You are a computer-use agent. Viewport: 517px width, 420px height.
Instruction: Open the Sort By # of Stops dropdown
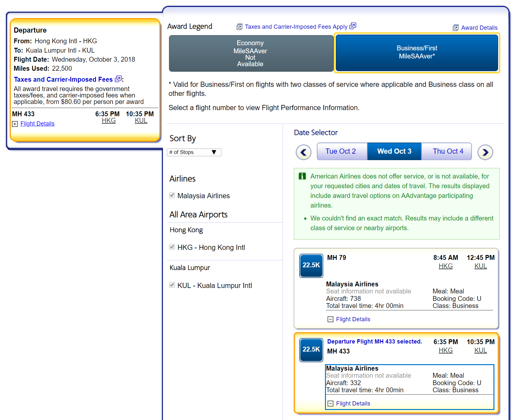tap(194, 152)
